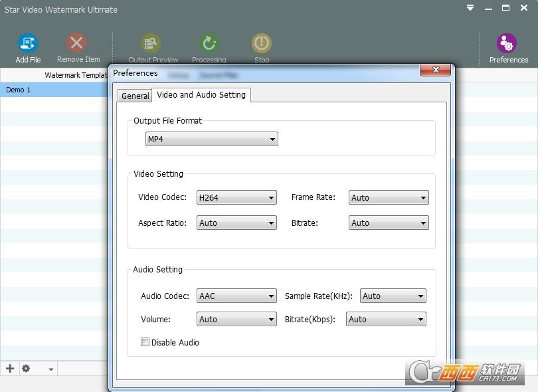538x392 pixels.
Task: Select the Demo 1 template row
Action: pos(54,90)
